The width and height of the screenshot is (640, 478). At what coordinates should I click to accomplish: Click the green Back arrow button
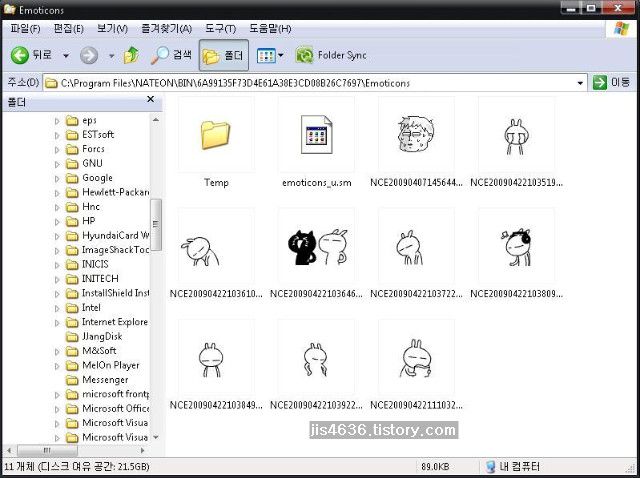pos(20,55)
